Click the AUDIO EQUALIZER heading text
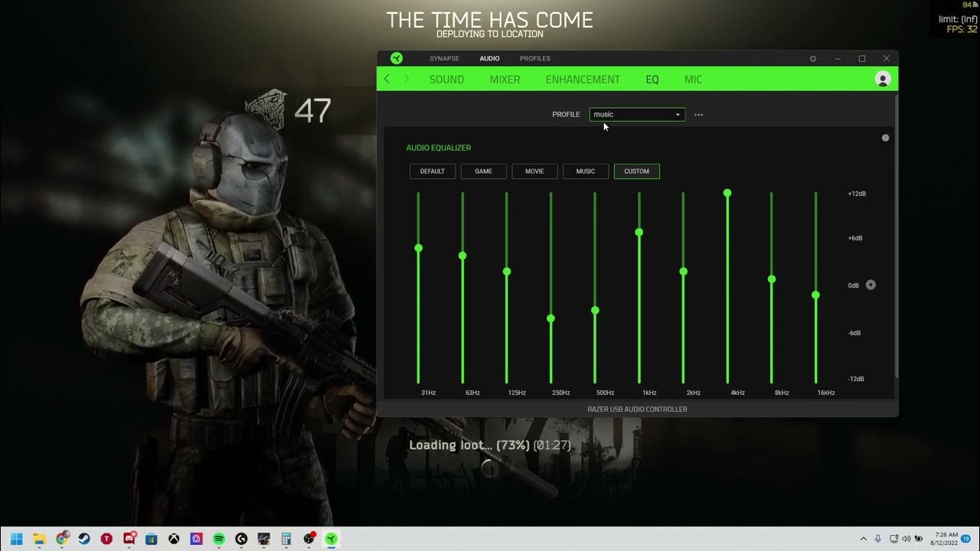 click(439, 148)
